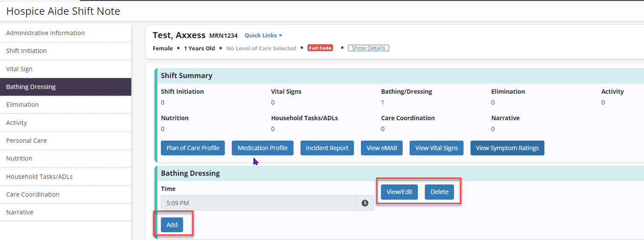
Task: Click the Incident Report button
Action: click(x=327, y=148)
